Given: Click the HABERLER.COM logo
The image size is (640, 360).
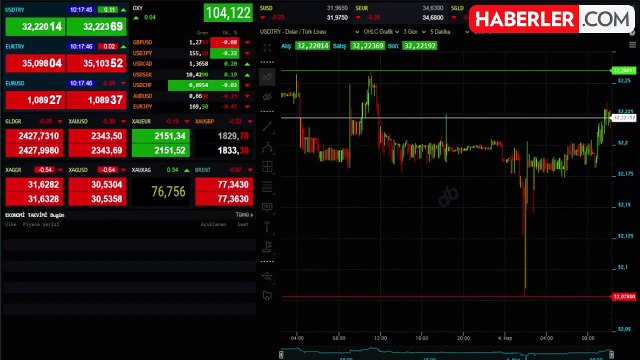Looking at the screenshot, I should click(552, 19).
